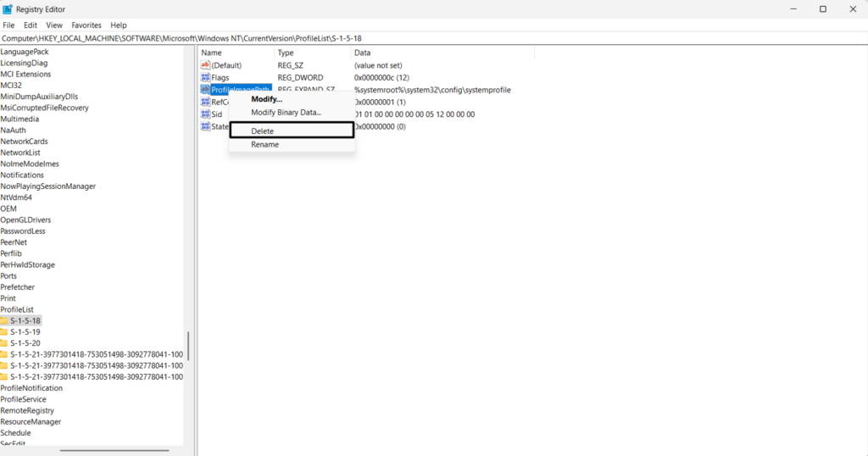Click the S-1-5-19 folder icon
The image size is (868, 456).
click(x=4, y=331)
